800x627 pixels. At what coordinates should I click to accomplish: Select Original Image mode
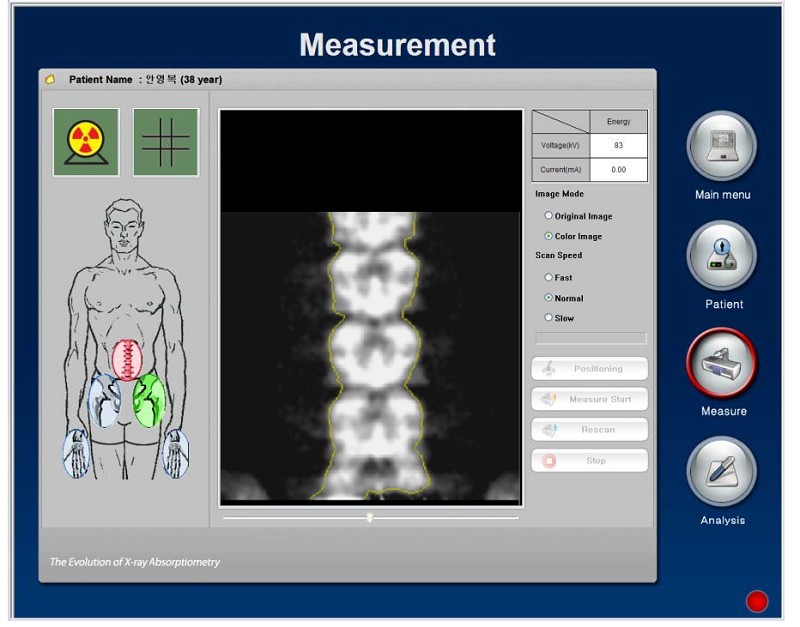coord(548,216)
